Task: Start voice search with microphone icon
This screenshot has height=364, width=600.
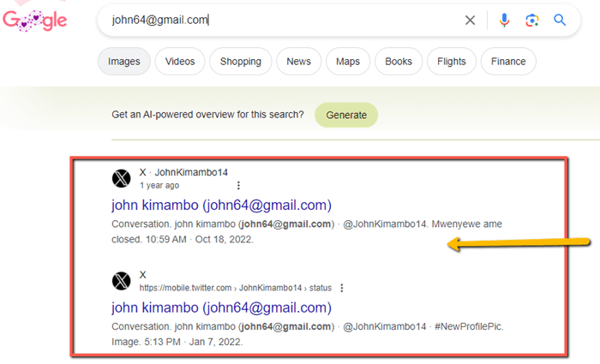Action: 504,21
